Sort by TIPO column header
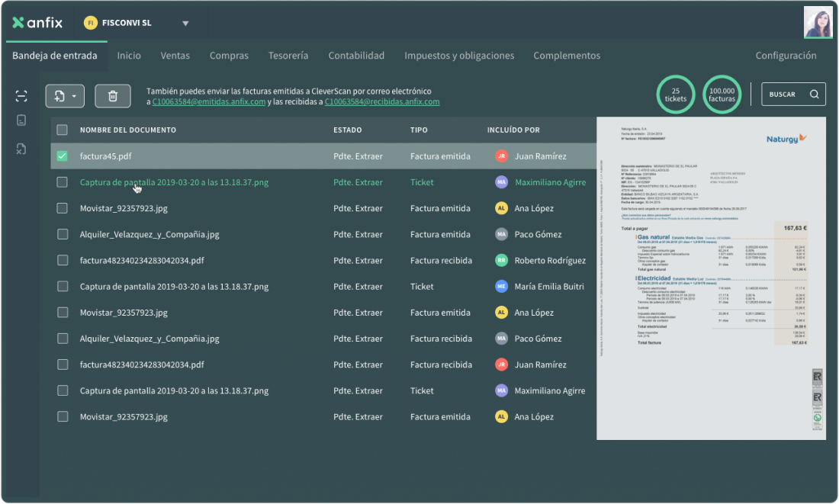The height and width of the screenshot is (504, 839). (x=419, y=130)
